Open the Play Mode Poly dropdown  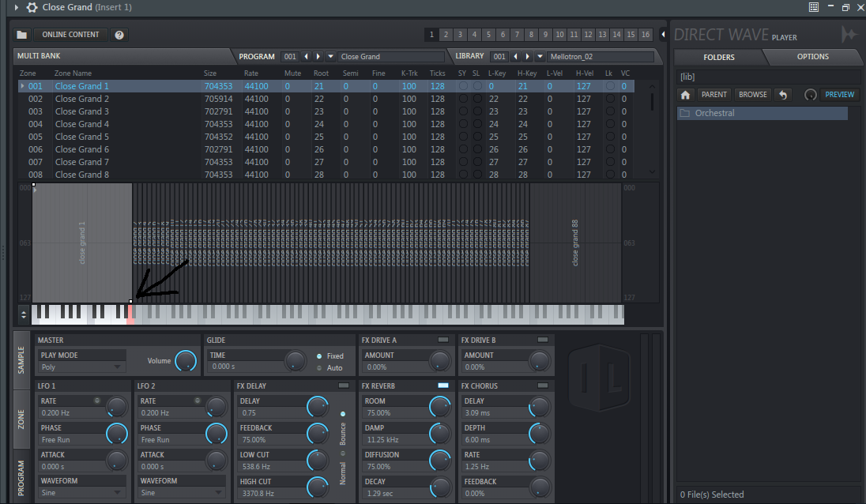click(81, 366)
